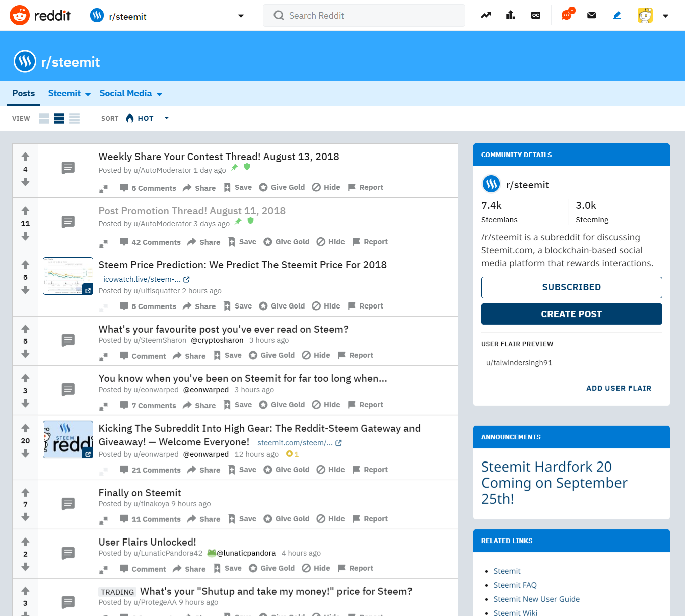Share the Weekly Share Your Contest Thread
This screenshot has height=616, width=685.
pos(199,188)
